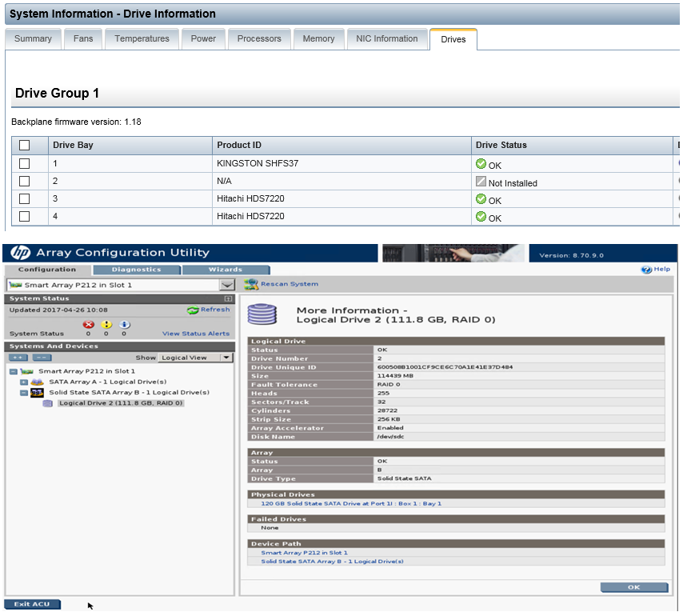Click the Product ID column header

pyautogui.click(x=341, y=146)
